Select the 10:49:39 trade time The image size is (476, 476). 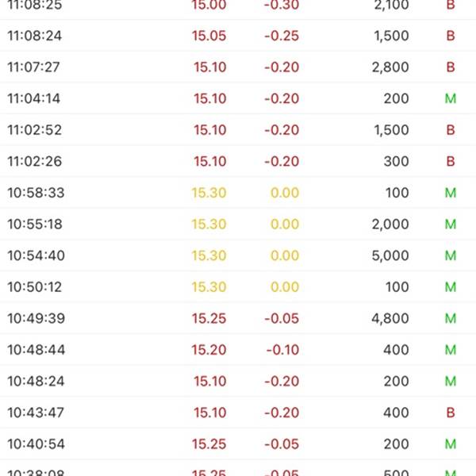[36, 319]
